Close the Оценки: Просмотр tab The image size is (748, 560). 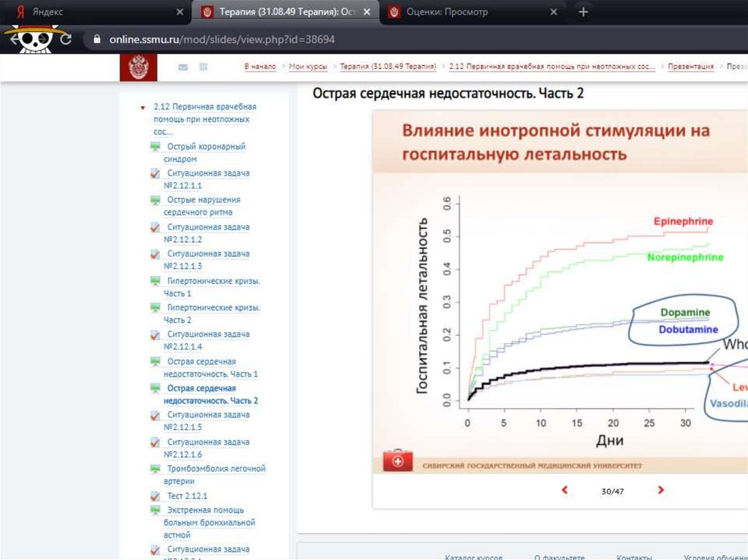coord(554,12)
